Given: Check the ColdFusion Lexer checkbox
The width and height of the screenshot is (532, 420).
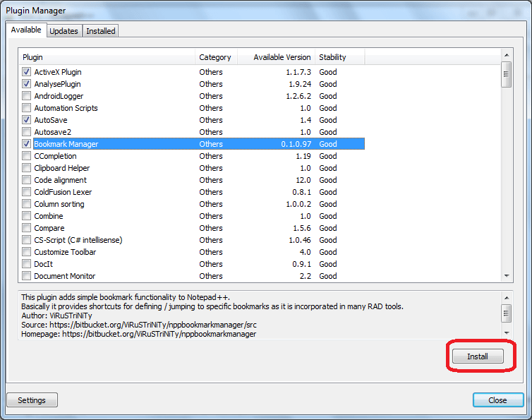Looking at the screenshot, I should 27,192.
